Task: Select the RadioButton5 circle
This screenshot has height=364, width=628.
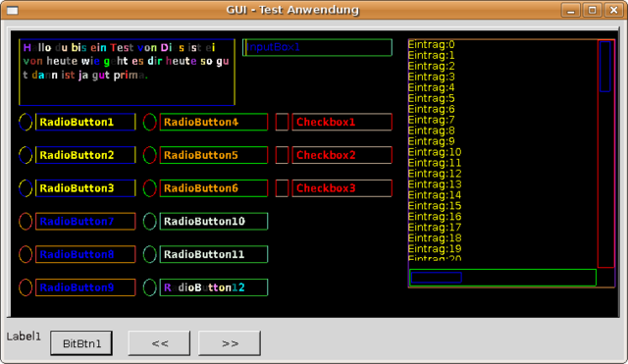Action: (150, 155)
